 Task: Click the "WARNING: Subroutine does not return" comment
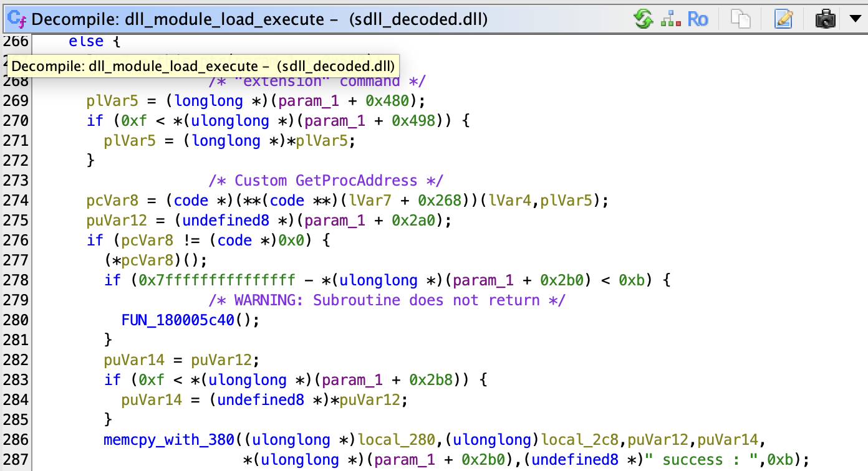click(x=387, y=300)
